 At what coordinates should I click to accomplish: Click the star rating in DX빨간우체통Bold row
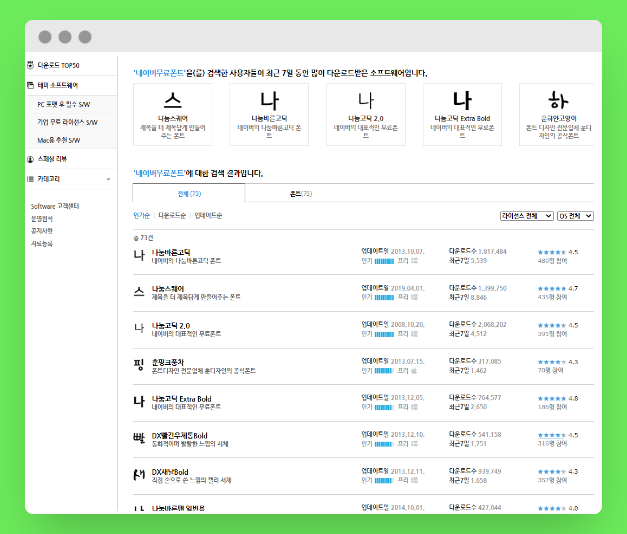coord(552,435)
